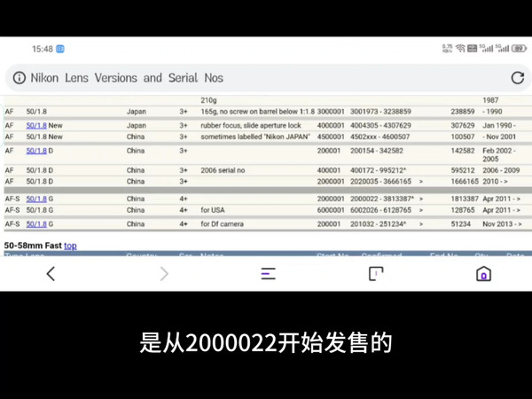Image resolution: width=532 pixels, height=399 pixels.
Task: Select serial range 2020035 - 3666165
Action: pyautogui.click(x=380, y=182)
